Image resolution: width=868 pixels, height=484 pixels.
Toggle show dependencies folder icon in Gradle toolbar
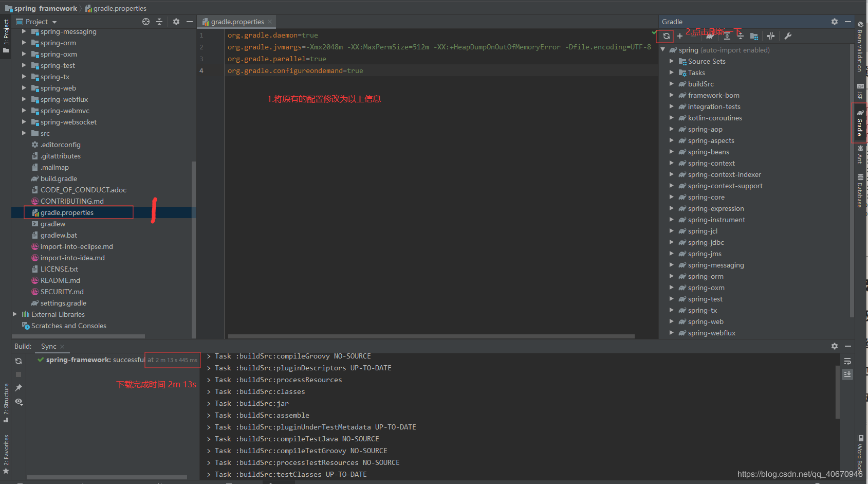point(754,36)
